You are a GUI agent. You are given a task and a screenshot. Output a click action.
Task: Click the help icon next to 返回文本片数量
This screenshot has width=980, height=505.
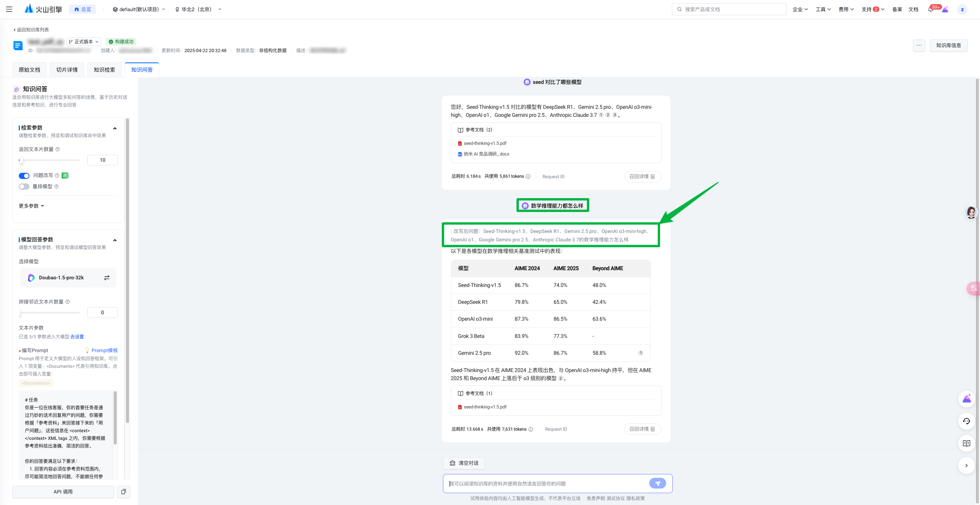[x=58, y=149]
